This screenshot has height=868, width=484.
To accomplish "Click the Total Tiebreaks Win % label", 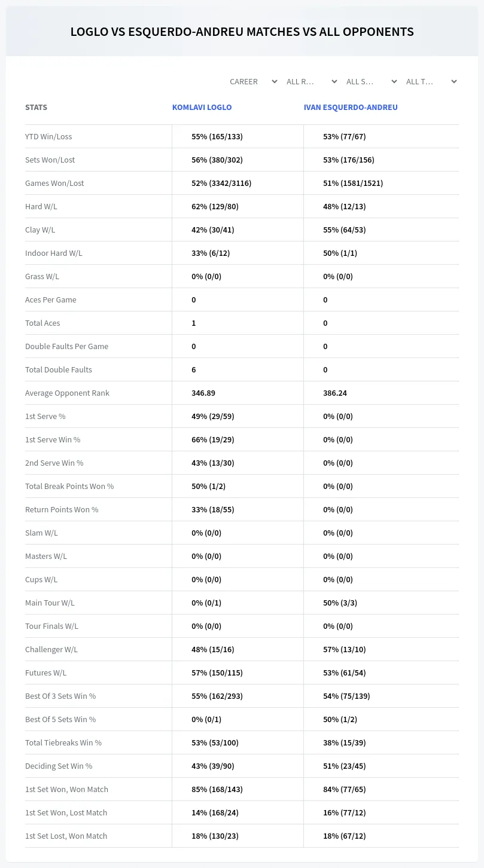I will click(63, 742).
